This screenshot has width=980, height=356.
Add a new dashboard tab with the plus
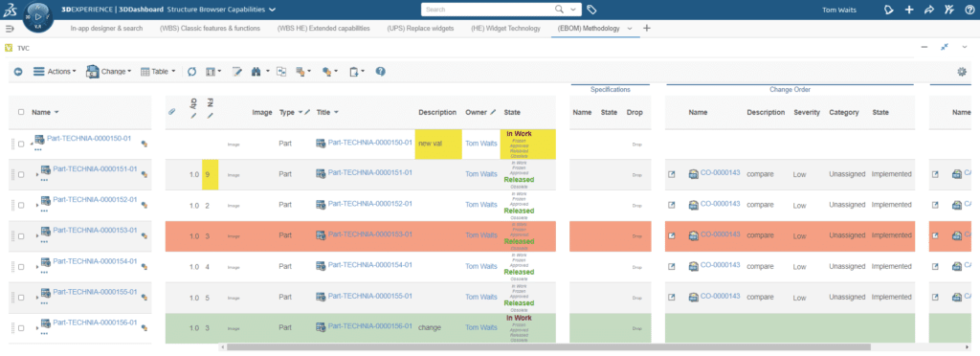pyautogui.click(x=647, y=28)
